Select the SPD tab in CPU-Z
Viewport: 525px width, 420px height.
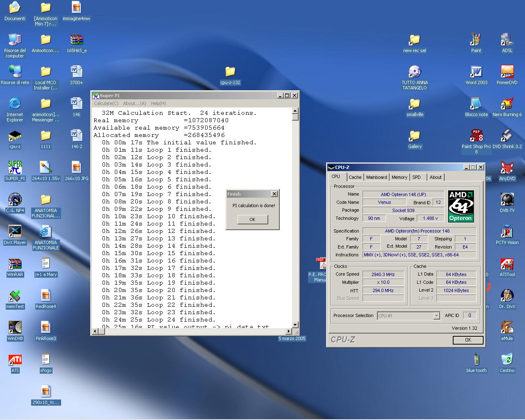click(x=416, y=177)
